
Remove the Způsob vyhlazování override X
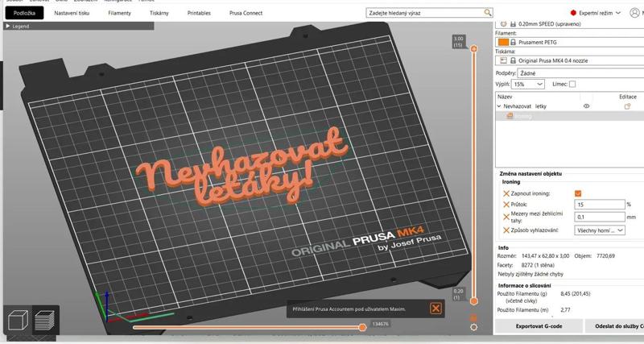coord(506,230)
